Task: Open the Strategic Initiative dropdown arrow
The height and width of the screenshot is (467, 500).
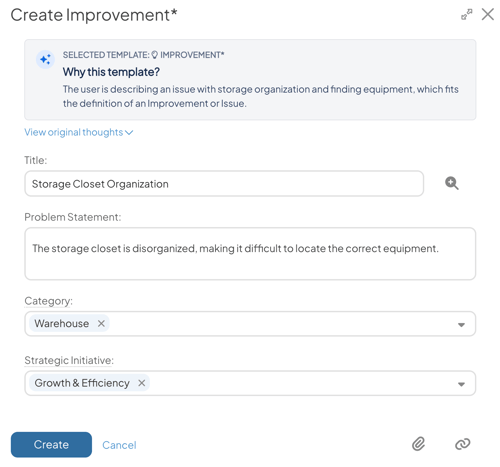Action: click(461, 384)
